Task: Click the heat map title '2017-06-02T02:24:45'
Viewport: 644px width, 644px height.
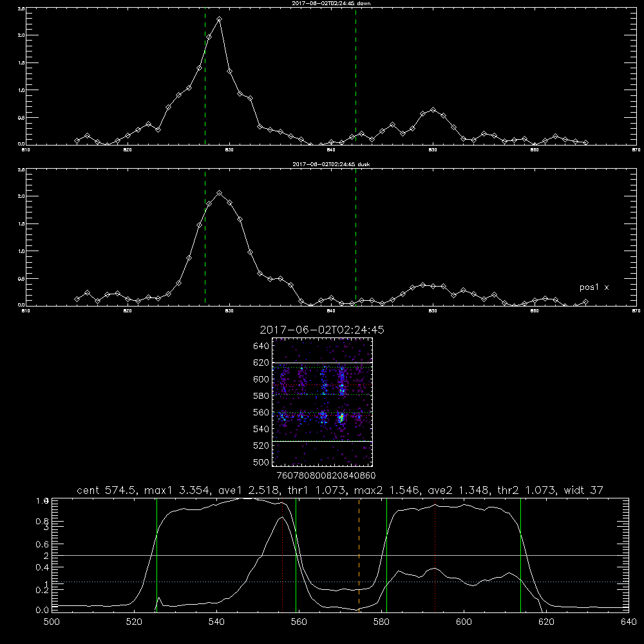Action: [322, 330]
